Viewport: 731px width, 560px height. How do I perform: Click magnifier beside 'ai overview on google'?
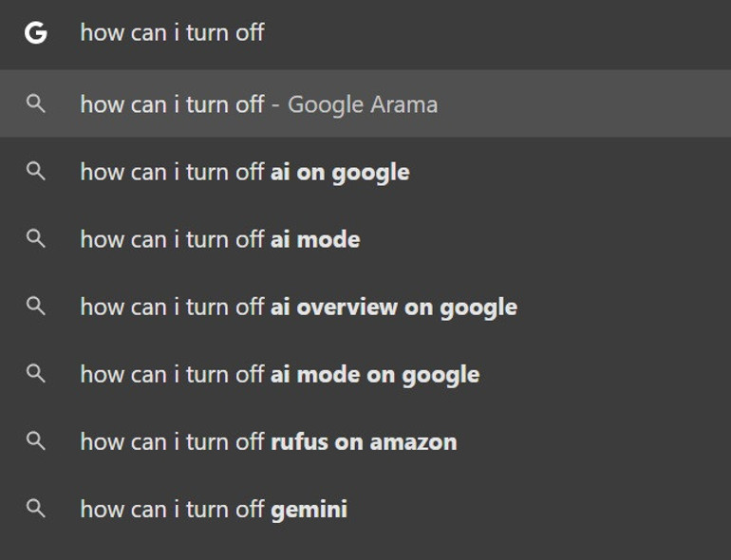coord(35,306)
